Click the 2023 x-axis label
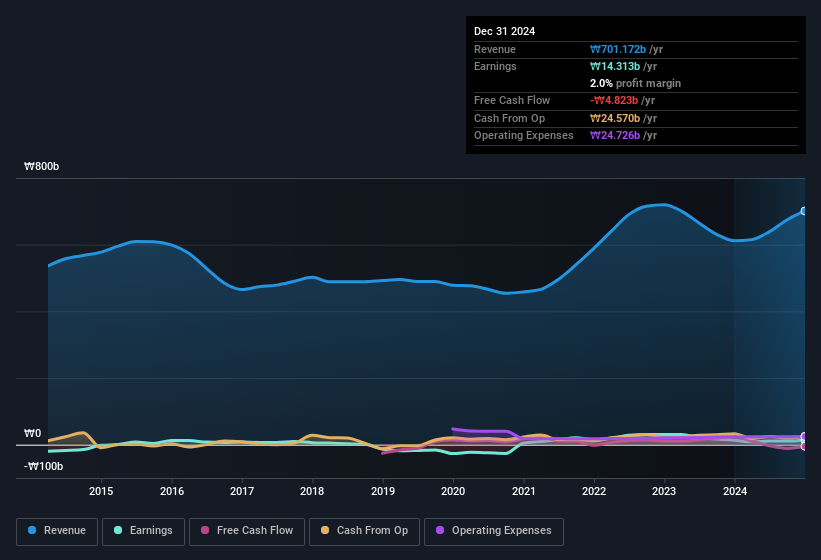Image resolution: width=821 pixels, height=560 pixels. [664, 491]
